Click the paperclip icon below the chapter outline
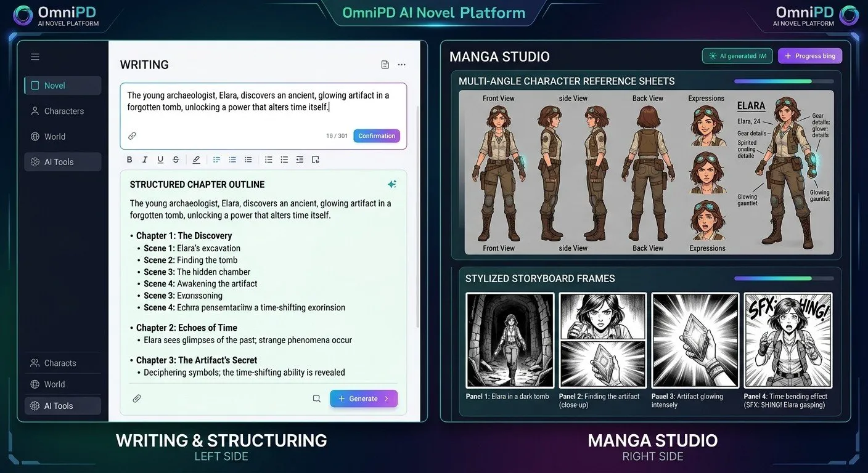Image resolution: width=868 pixels, height=473 pixels. click(x=137, y=398)
